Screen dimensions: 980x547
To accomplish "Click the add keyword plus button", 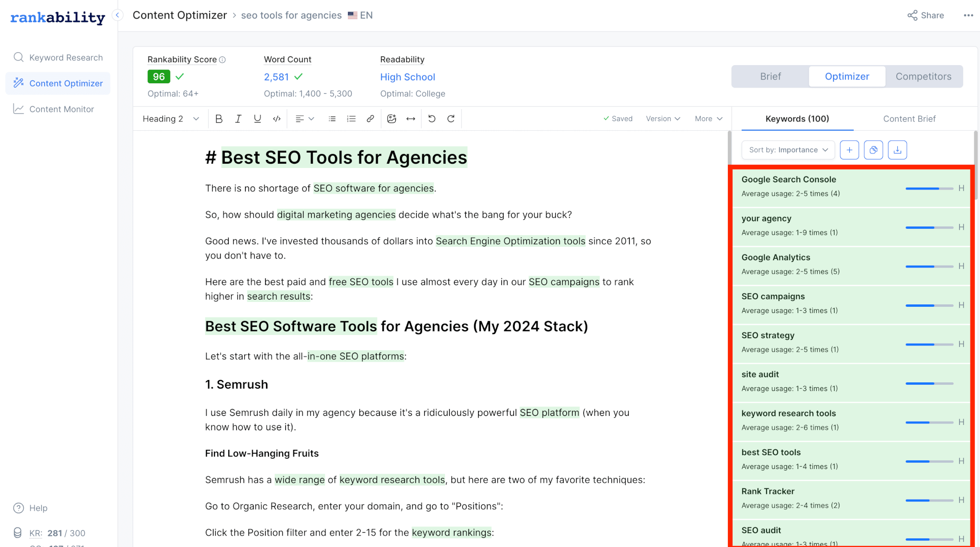I will 849,150.
